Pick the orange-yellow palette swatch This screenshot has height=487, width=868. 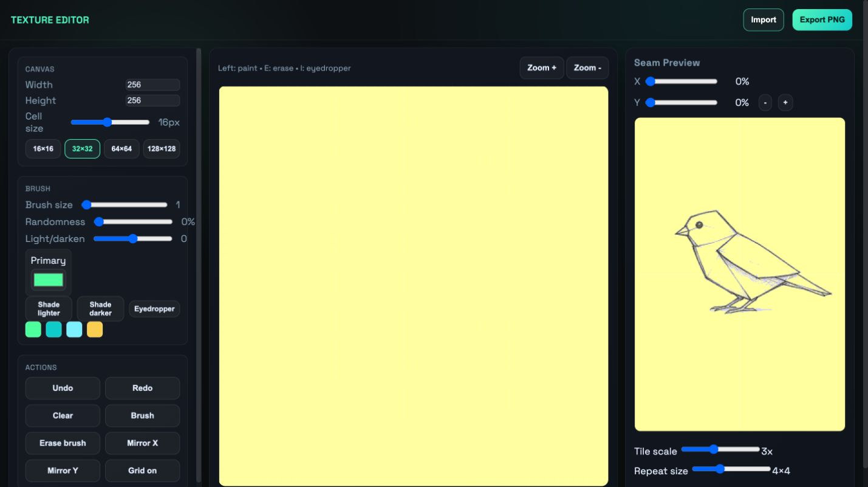(95, 330)
